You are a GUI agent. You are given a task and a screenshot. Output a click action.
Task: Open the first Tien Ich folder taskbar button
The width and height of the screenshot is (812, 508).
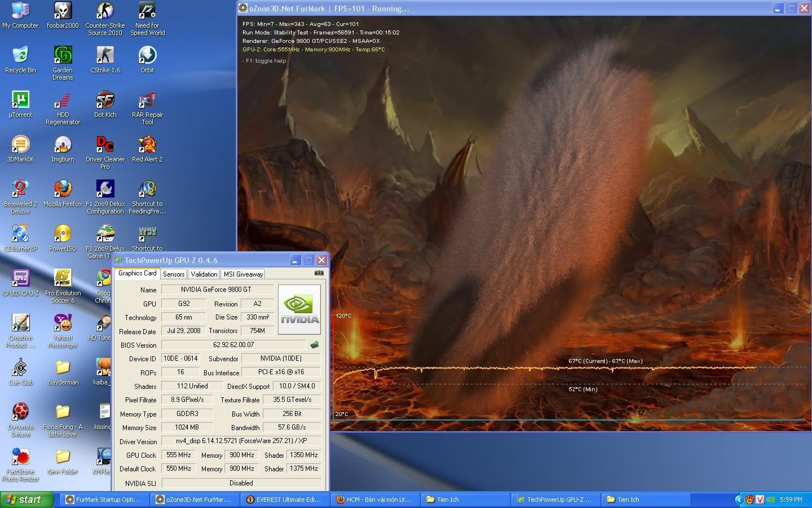coord(466,500)
